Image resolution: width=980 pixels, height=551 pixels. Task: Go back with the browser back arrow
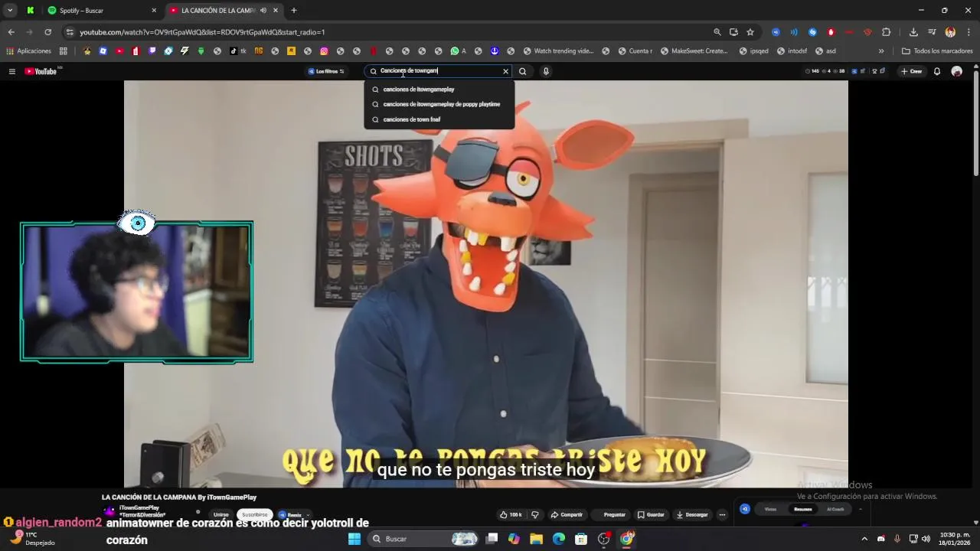click(11, 32)
